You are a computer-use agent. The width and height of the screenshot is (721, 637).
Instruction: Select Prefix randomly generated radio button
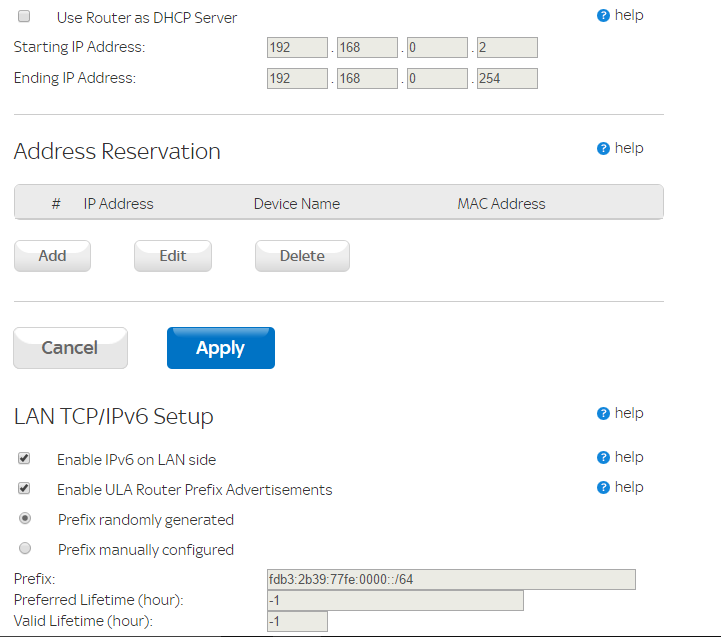click(25, 518)
